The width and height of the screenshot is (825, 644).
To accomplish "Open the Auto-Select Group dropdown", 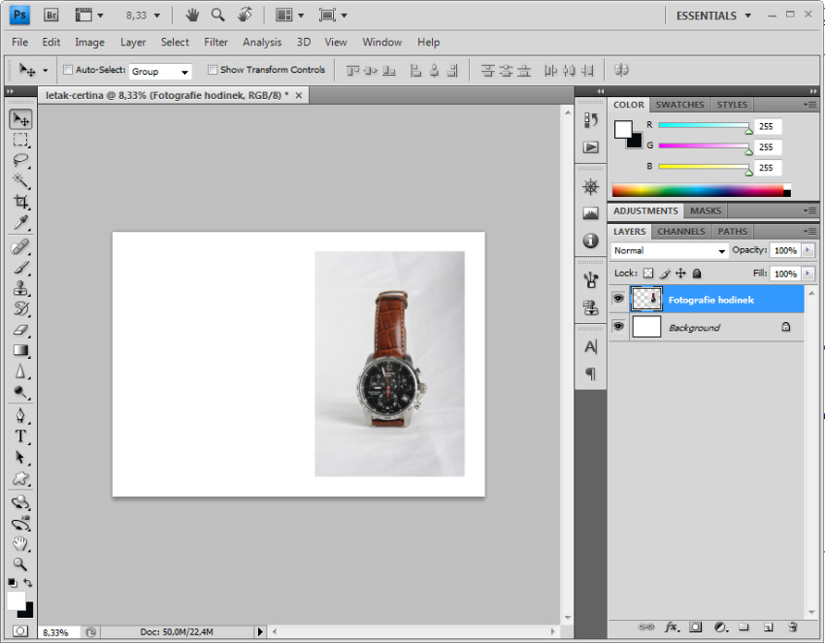I will [161, 71].
